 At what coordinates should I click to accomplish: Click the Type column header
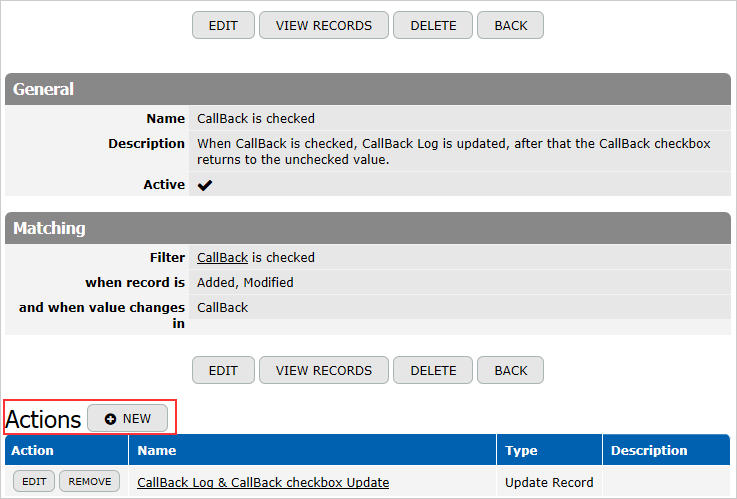pos(549,450)
